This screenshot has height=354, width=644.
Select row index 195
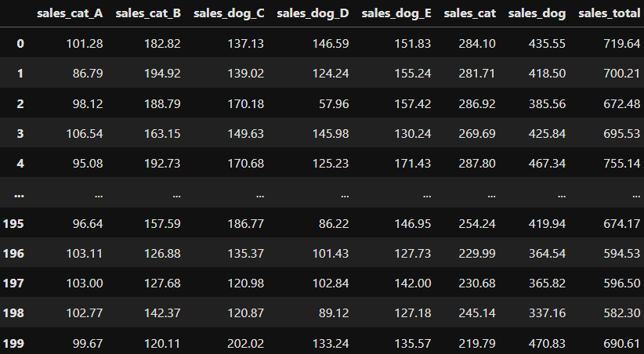(x=14, y=224)
